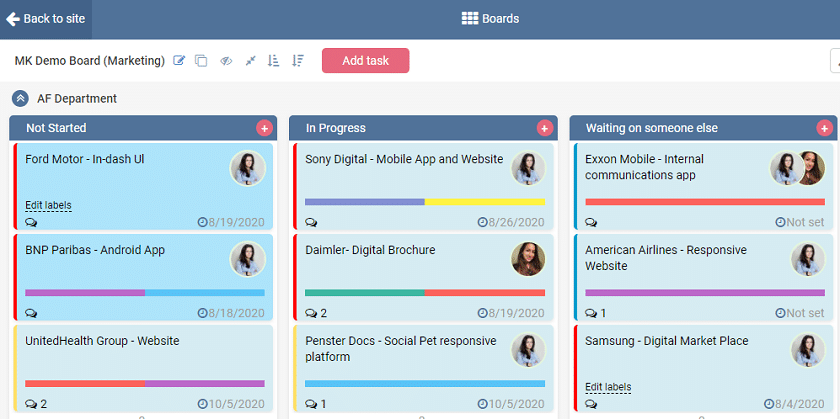Open Samsung - Digital Market Place title
Screen dimensions: 840x419
[x=667, y=341]
